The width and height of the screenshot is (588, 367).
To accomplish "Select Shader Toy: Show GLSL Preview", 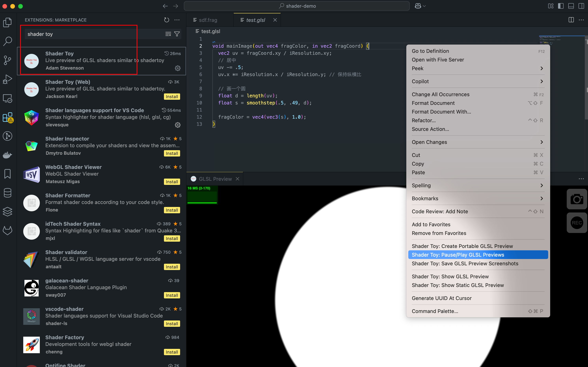I will pos(478,277).
